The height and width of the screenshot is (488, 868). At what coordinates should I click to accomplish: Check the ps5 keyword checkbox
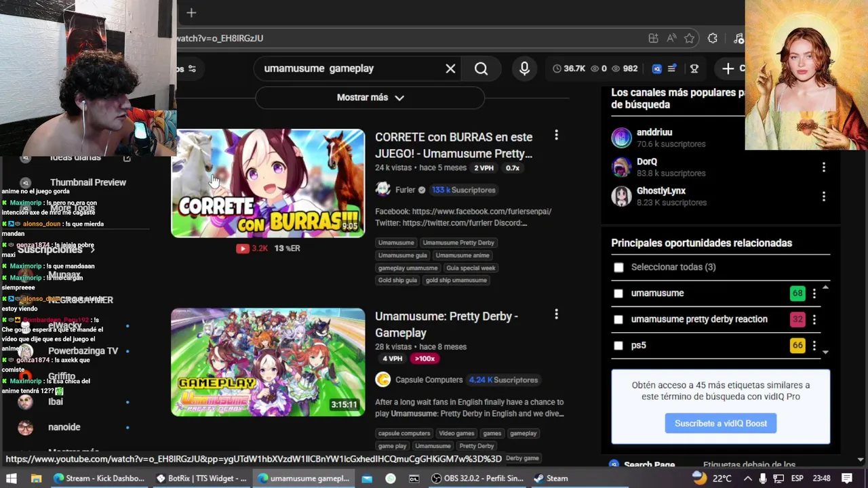click(618, 346)
